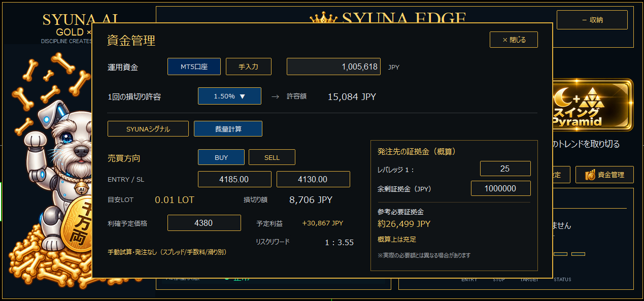Click the ※実際の必要額とは異なる disclaimer text
644x301 pixels.
(x=424, y=255)
